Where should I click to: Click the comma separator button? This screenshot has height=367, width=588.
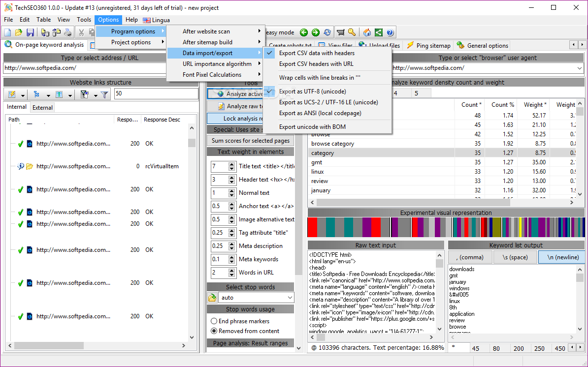pyautogui.click(x=470, y=257)
